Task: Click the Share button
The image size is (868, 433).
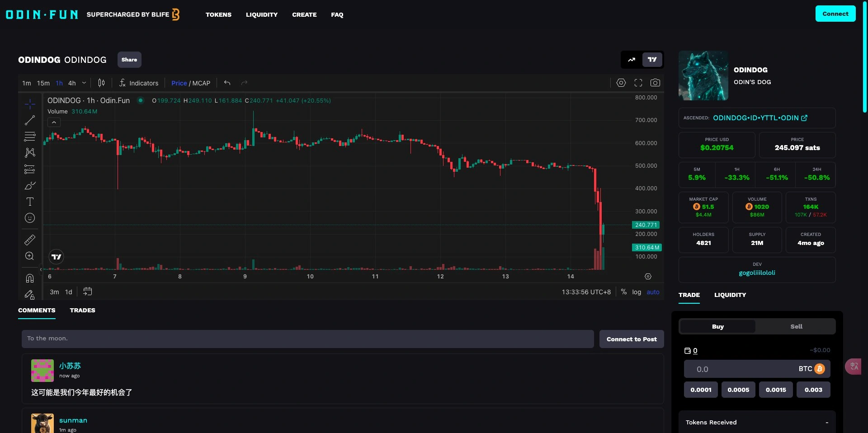Action: point(129,60)
